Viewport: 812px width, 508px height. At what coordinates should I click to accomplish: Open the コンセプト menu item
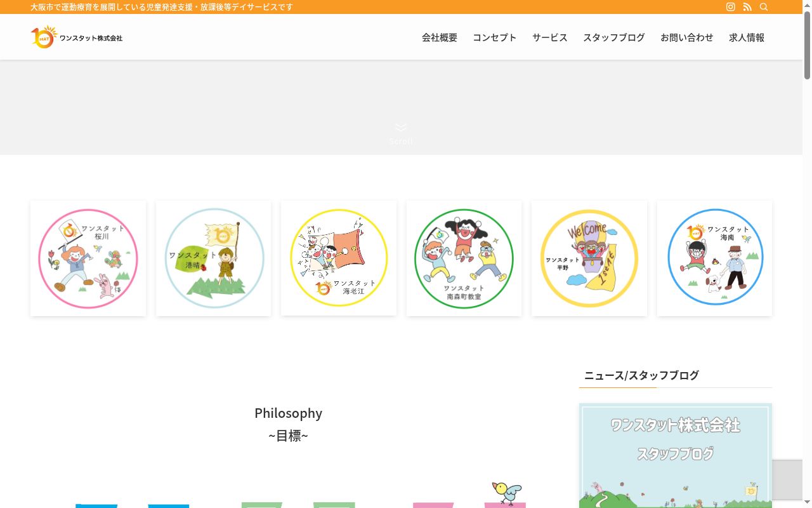click(495, 37)
